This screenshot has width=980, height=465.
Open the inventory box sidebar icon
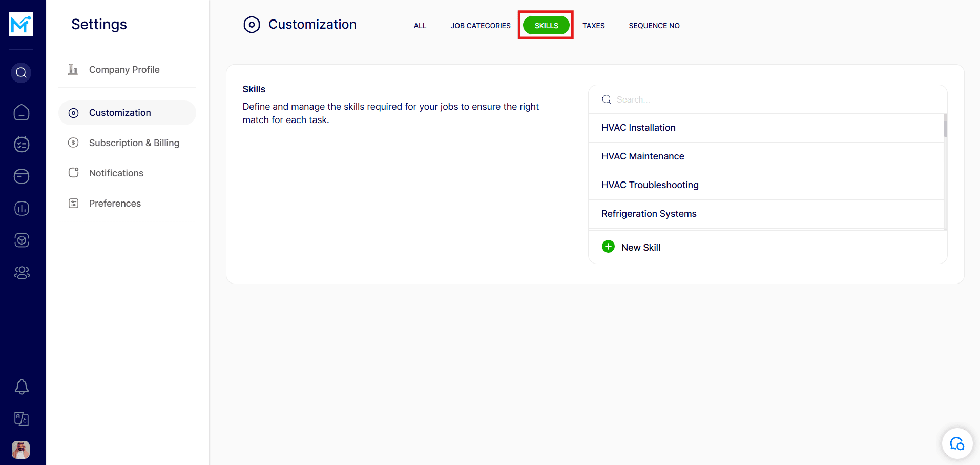click(22, 240)
